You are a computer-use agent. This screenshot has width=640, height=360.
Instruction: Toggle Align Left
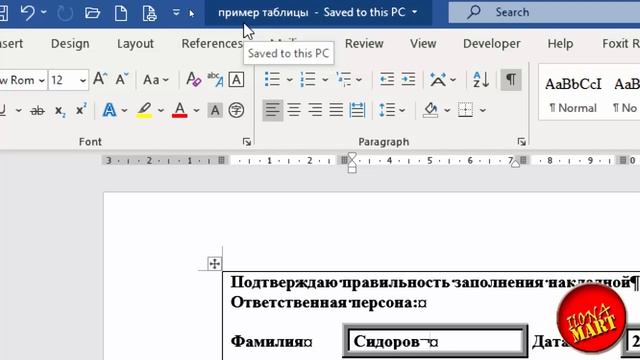(x=272, y=110)
